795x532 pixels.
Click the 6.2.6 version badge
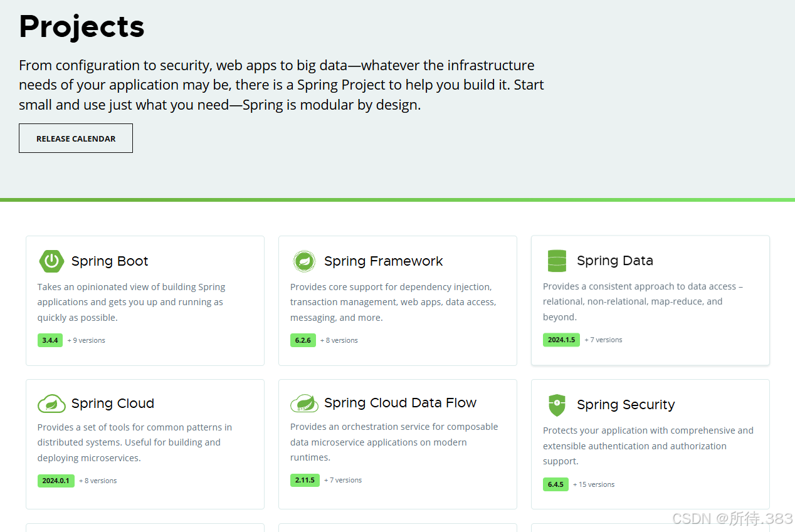click(303, 340)
